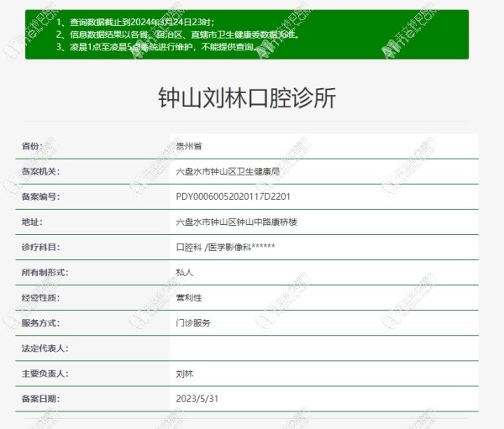The width and height of the screenshot is (504, 429).
Task: Click the clinic title 钟山刘林口腔诊所
Action: coord(247,97)
